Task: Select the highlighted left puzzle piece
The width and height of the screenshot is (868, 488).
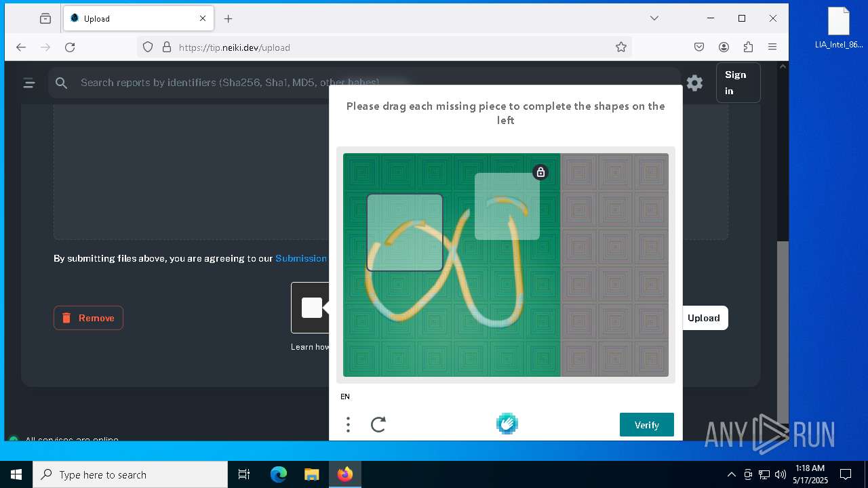Action: (405, 232)
